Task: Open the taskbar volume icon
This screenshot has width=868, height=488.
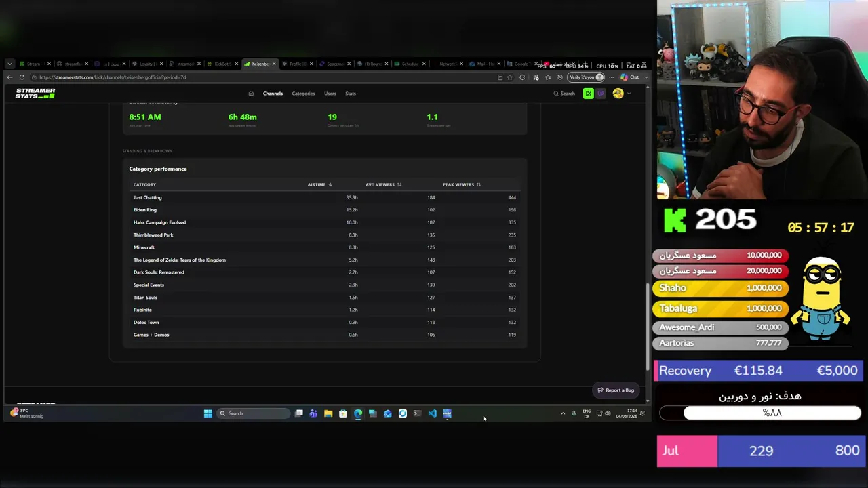Action: coord(608,413)
